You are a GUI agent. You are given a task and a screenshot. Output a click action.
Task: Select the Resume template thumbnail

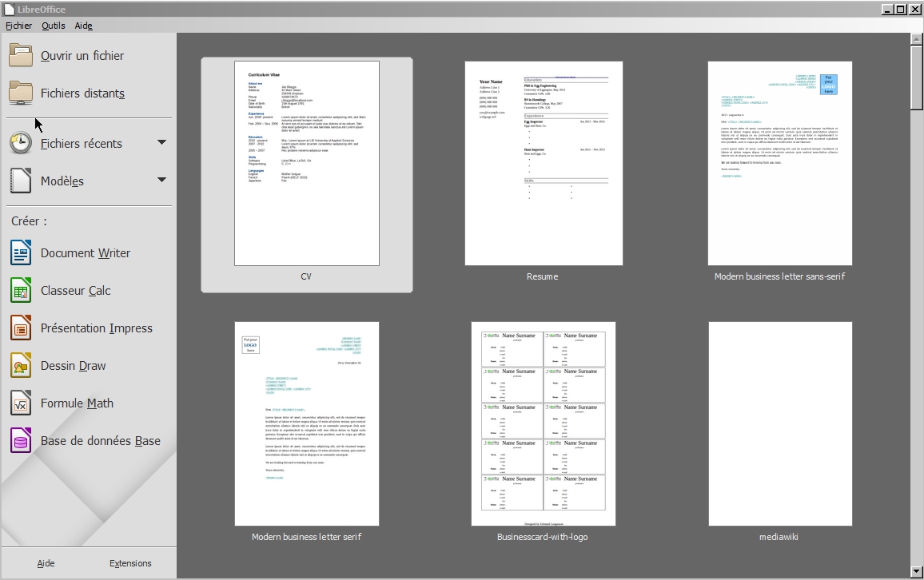(544, 163)
